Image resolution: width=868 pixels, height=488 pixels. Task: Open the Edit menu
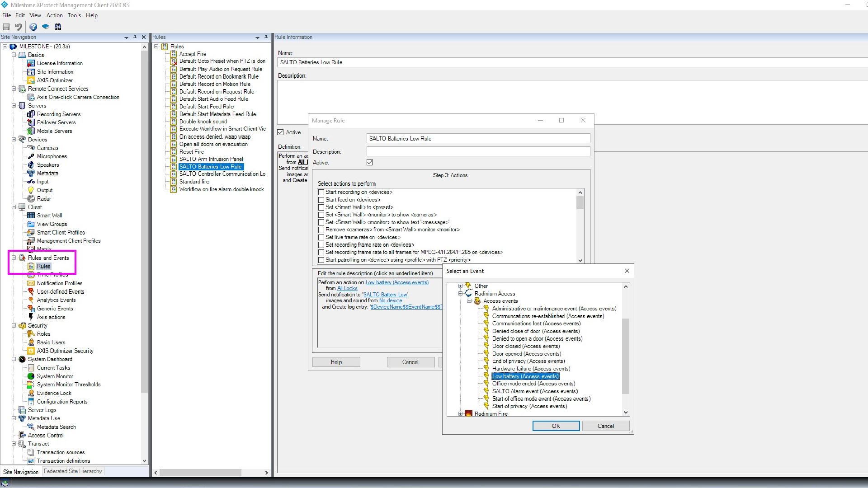click(20, 15)
